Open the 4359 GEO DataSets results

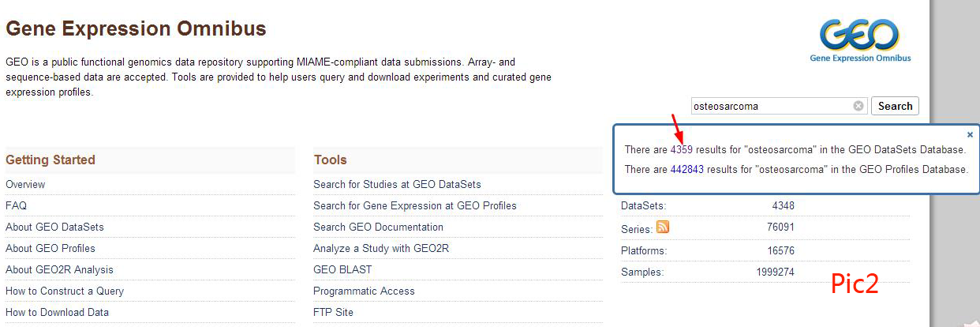(682, 149)
